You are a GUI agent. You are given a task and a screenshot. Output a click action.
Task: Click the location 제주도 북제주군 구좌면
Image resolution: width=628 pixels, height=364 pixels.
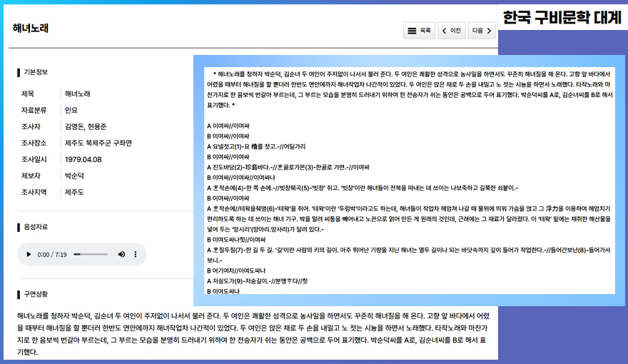[98, 143]
